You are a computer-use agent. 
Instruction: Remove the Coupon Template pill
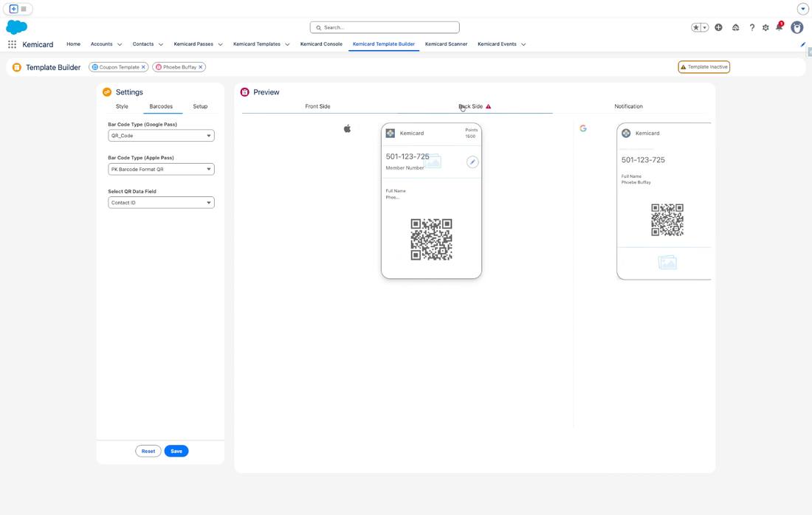pos(143,67)
